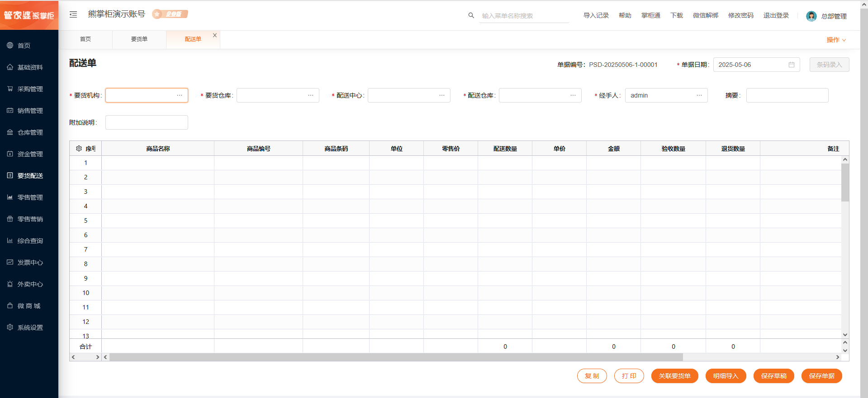Click the user avatar icon

pyautogui.click(x=811, y=16)
